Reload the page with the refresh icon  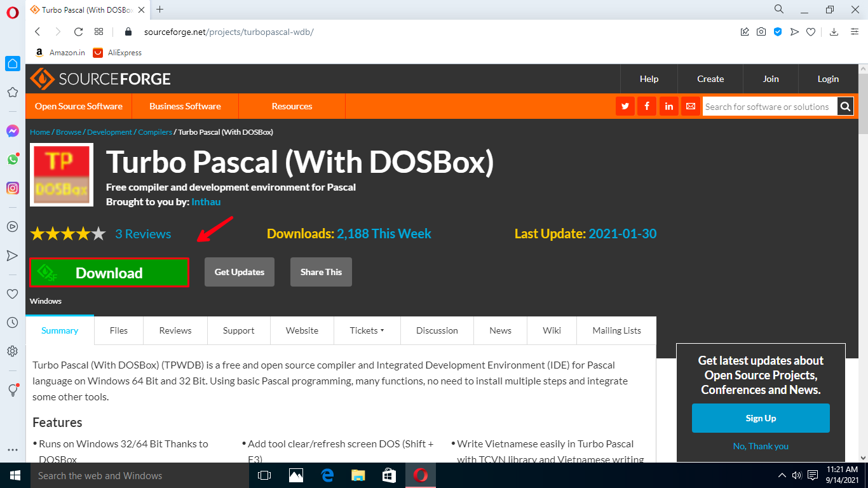tap(79, 32)
